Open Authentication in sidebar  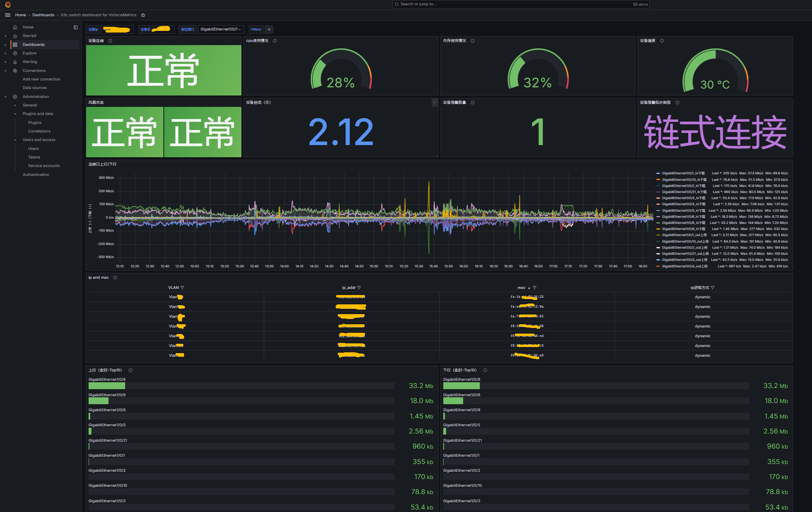(36, 175)
